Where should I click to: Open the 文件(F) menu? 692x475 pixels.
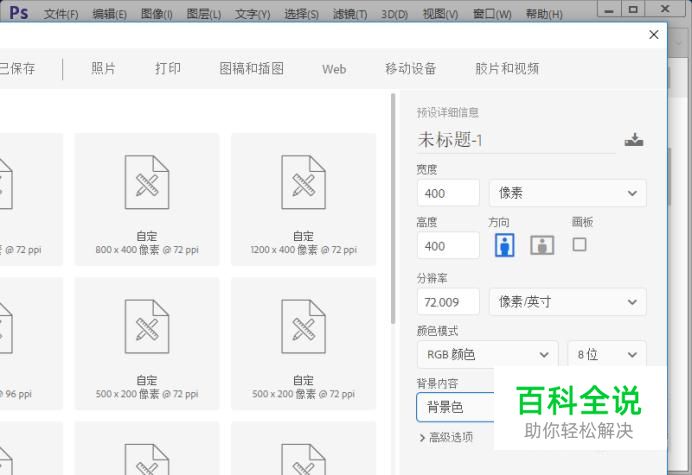(x=61, y=14)
